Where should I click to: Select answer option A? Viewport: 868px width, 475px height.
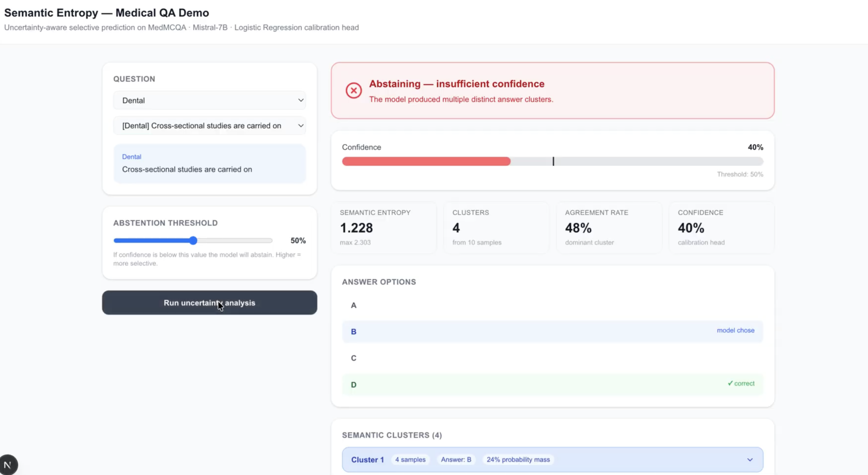[x=553, y=305]
